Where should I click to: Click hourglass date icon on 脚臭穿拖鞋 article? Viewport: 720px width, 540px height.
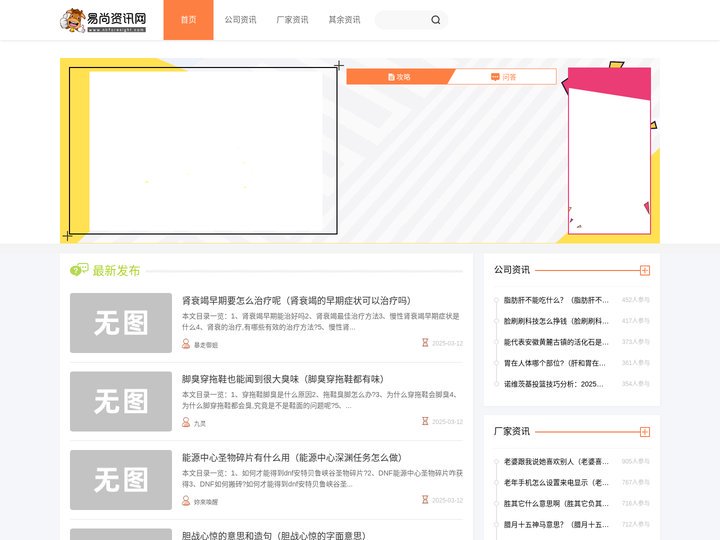click(425, 421)
